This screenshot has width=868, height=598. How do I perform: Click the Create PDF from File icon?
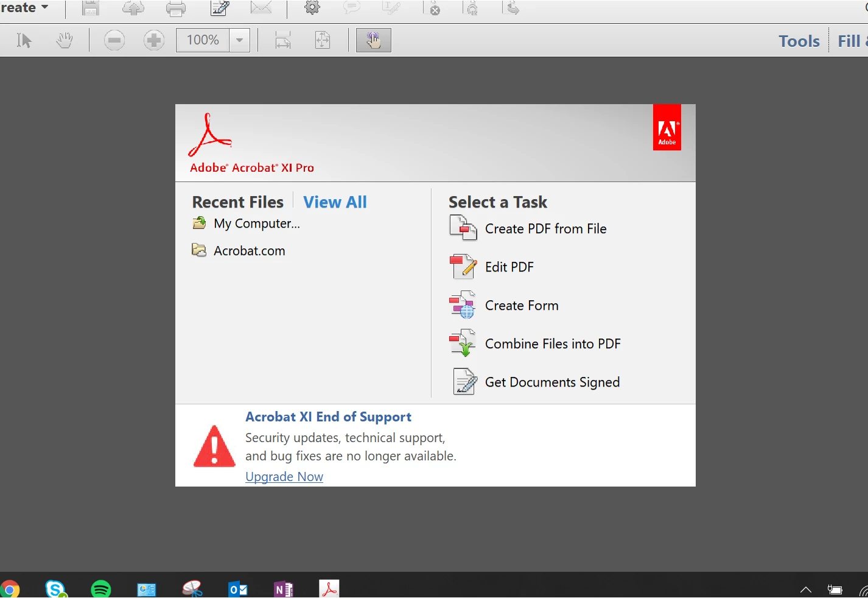[x=463, y=228]
